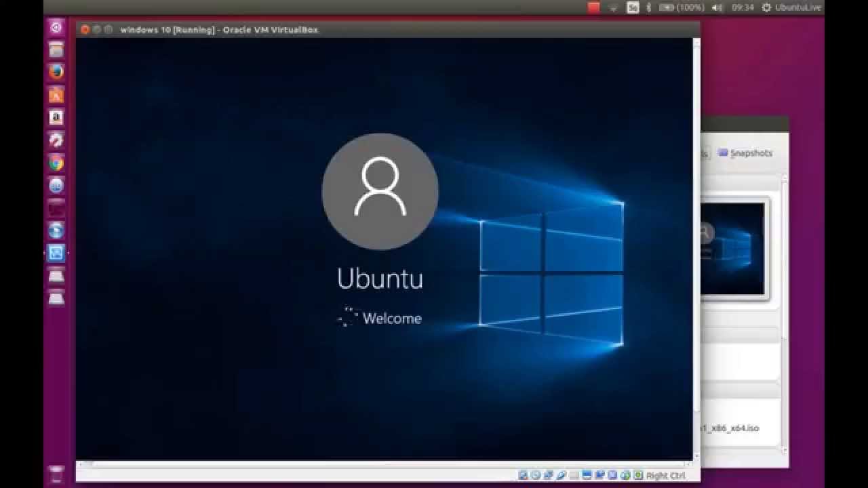
Task: Open the Wi-Fi network menu
Action: (x=614, y=7)
